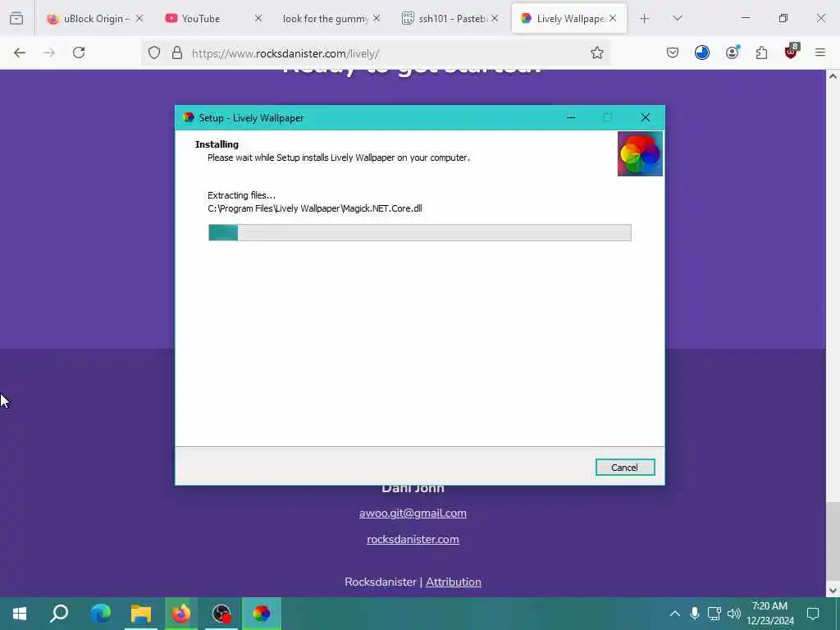This screenshot has width=840, height=630.
Task: Minimize the Setup - Lively Wallpaper dialog
Action: pos(571,117)
